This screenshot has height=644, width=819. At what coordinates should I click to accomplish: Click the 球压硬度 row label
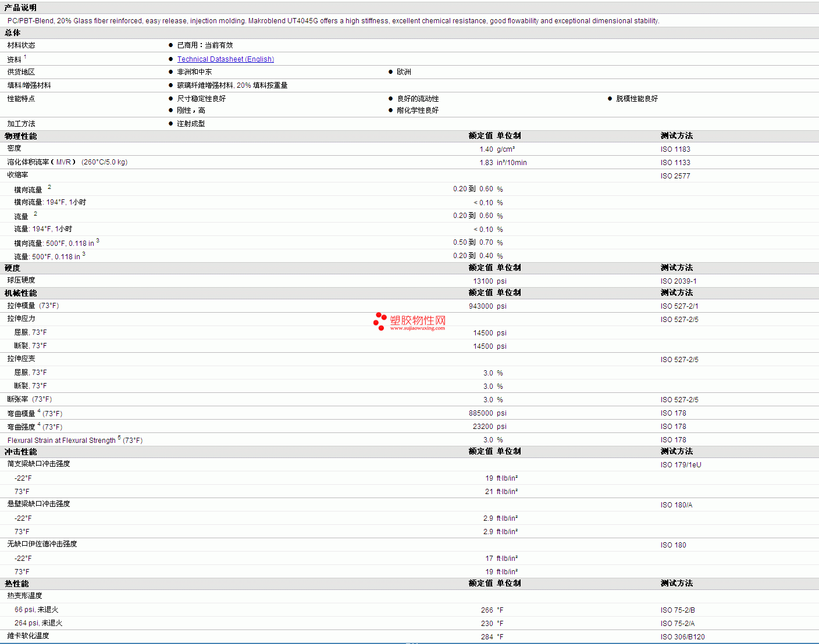point(21,280)
